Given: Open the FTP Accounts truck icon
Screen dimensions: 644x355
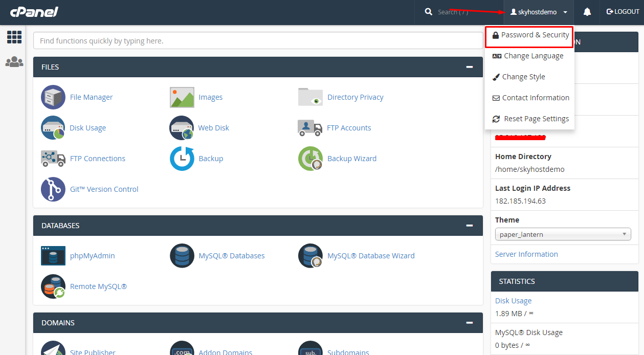Looking at the screenshot, I should (310, 128).
